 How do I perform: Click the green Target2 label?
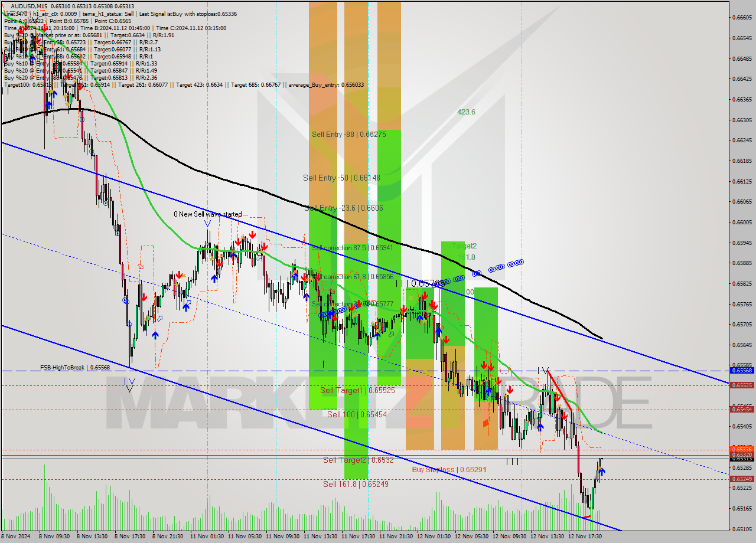point(464,246)
